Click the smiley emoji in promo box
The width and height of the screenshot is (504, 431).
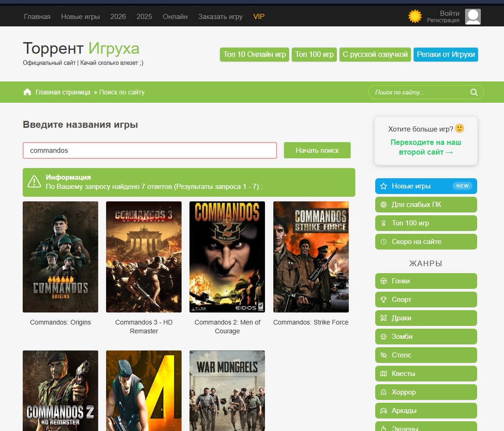point(460,128)
